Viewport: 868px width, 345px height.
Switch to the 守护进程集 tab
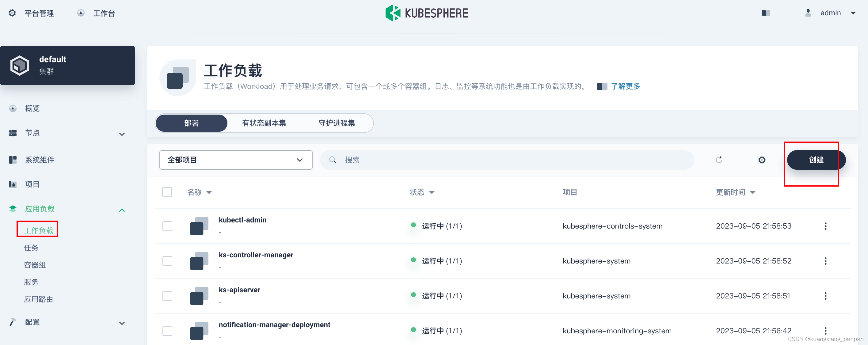[337, 123]
